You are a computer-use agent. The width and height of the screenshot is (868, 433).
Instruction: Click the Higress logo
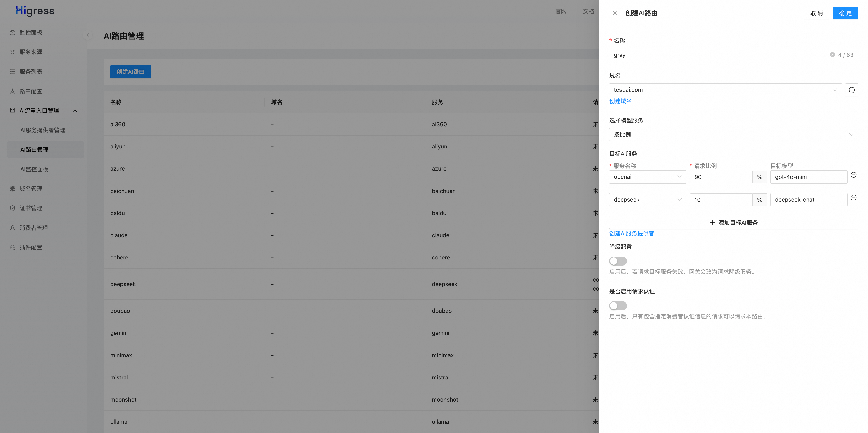[x=35, y=11]
